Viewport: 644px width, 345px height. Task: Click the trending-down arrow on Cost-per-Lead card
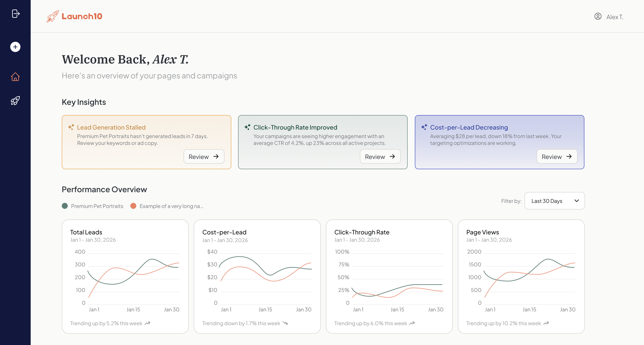click(286, 323)
